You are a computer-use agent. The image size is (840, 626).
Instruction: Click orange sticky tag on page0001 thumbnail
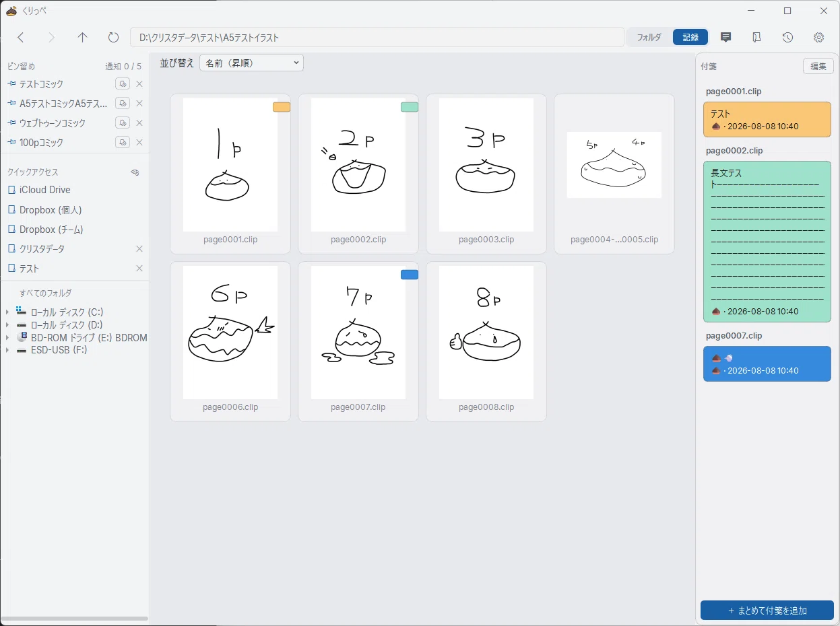(x=282, y=107)
